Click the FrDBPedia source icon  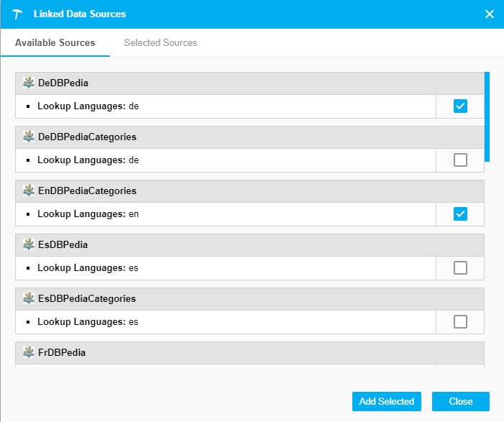(29, 352)
